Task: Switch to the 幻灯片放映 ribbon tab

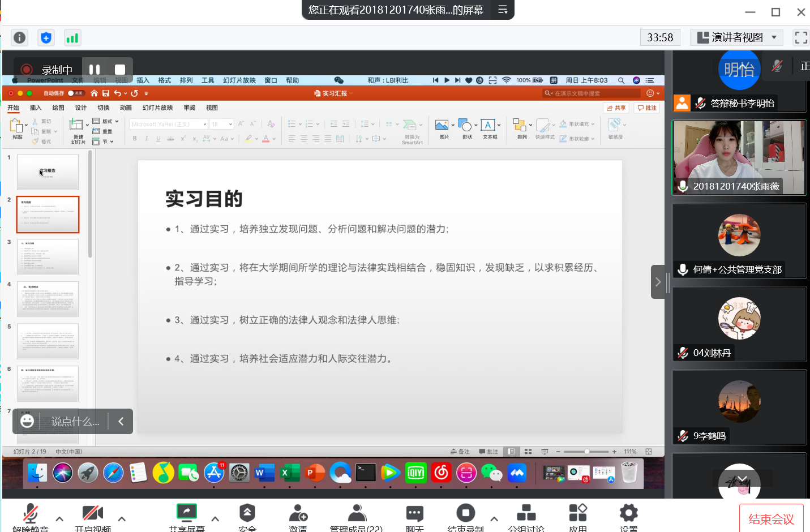Action: pyautogui.click(x=157, y=108)
